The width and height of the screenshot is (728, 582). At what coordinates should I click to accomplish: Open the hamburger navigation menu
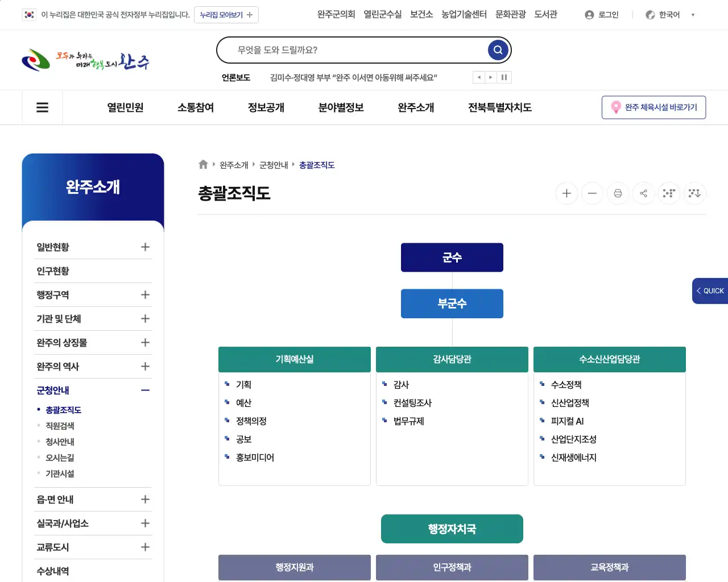(42, 107)
